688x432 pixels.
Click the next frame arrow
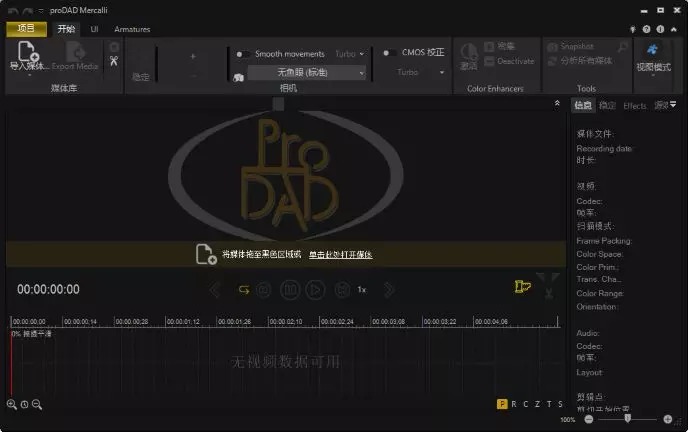coord(389,290)
